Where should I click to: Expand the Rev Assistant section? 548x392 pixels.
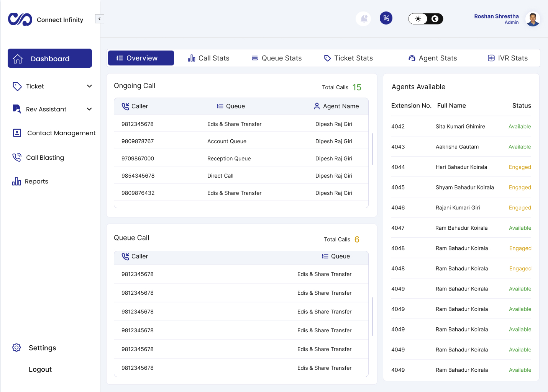tap(89, 109)
